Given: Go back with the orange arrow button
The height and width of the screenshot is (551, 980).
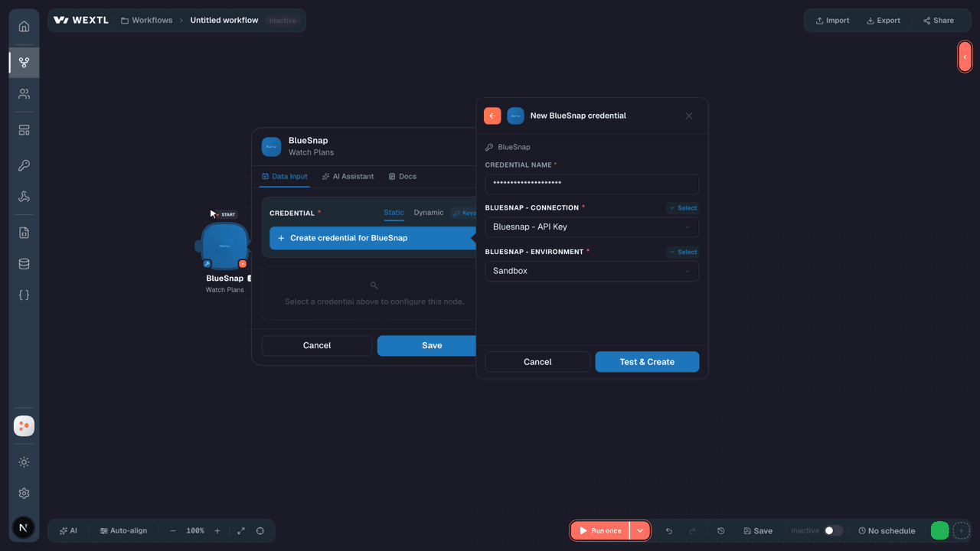Looking at the screenshot, I should point(492,116).
